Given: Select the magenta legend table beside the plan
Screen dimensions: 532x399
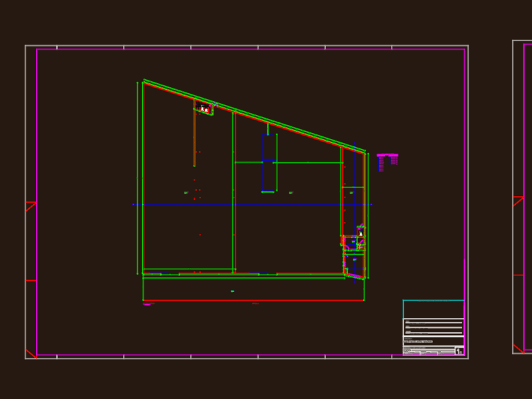Looking at the screenshot, I should pyautogui.click(x=387, y=162).
